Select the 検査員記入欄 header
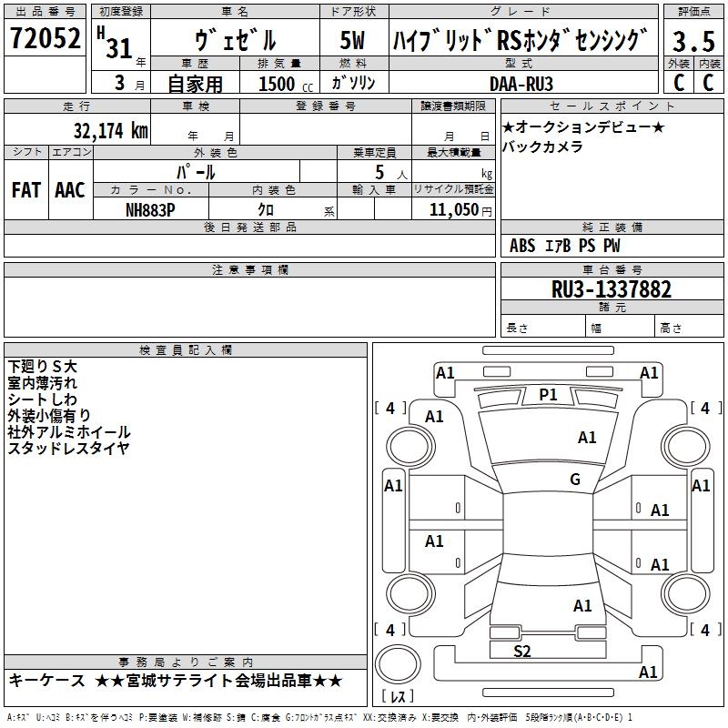Viewport: 728px width, 728px height. [186, 350]
